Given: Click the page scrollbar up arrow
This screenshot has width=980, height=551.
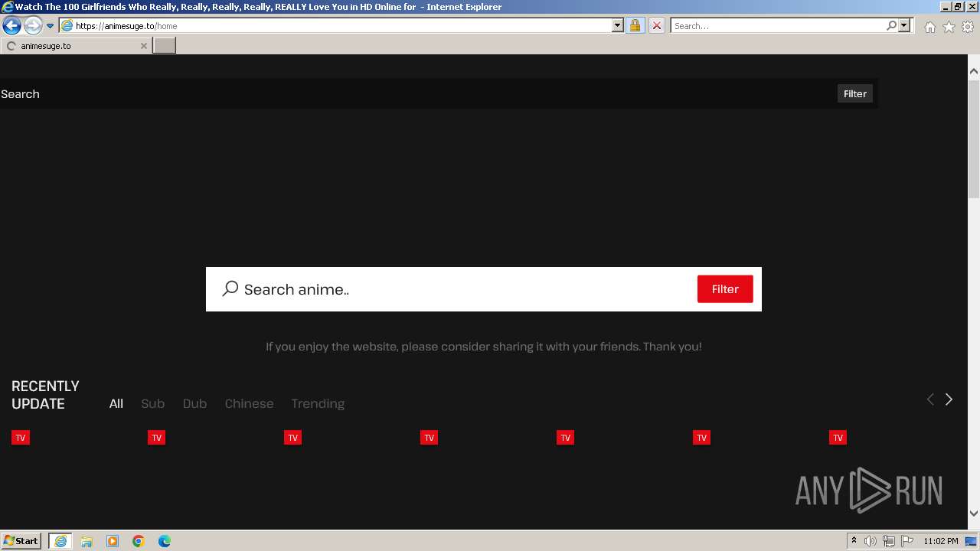Looking at the screenshot, I should 974,71.
